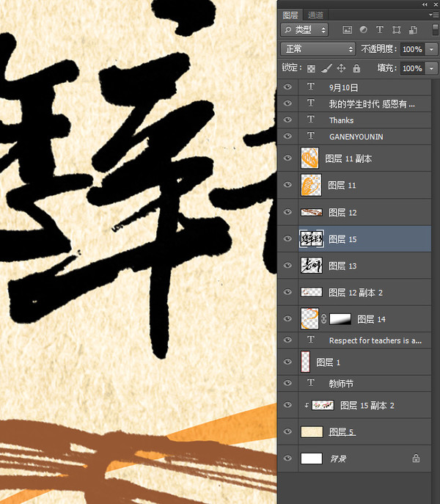Toggle the layer filtering on/off switch
Viewport: 440px width, 504px height.
click(435, 29)
